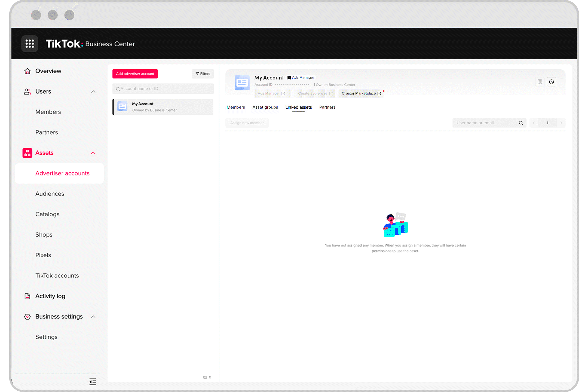588x392 pixels.
Task: Navigate to Activity log in sidebar
Action: click(50, 296)
